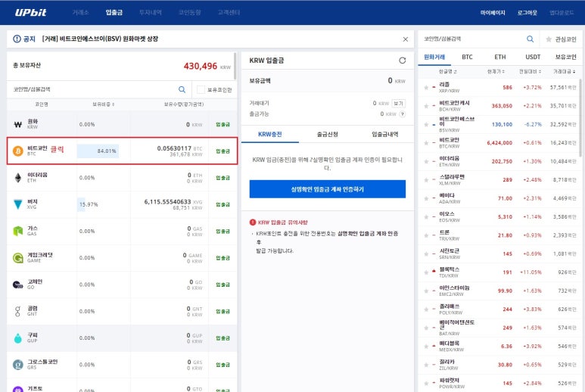Click 로그아웃 in the header
This screenshot has height=392, width=585.
coord(527,13)
